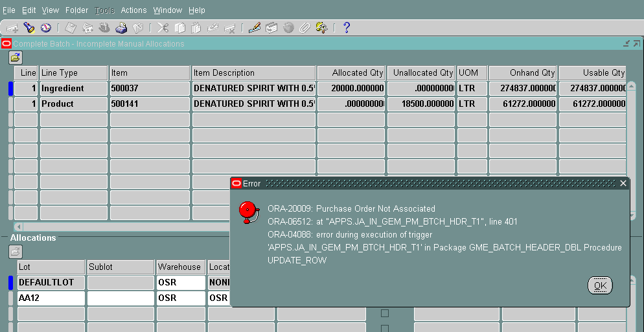This screenshot has height=332, width=644.
Task: Click usable qty 274837.000000 cell
Action: [592, 89]
